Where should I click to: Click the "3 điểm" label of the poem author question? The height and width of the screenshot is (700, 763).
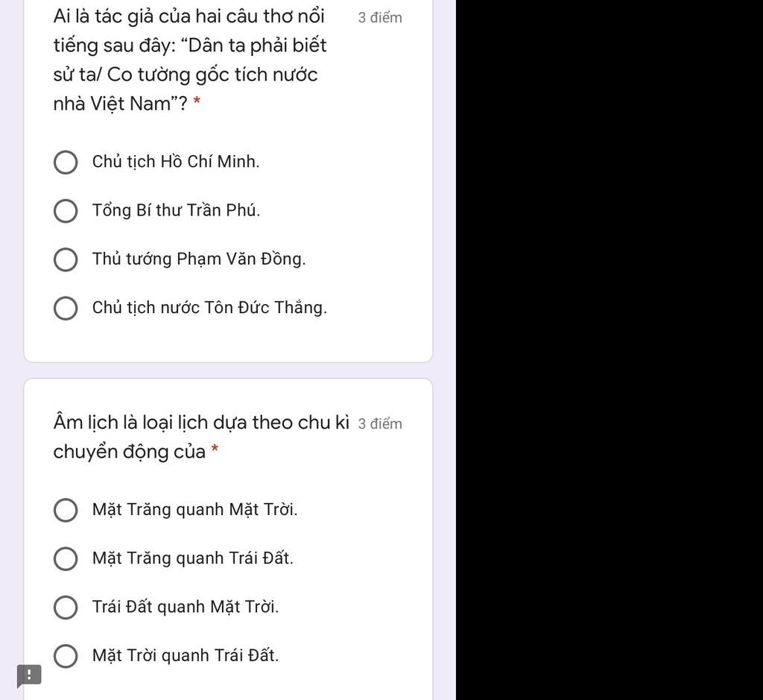pos(380,18)
